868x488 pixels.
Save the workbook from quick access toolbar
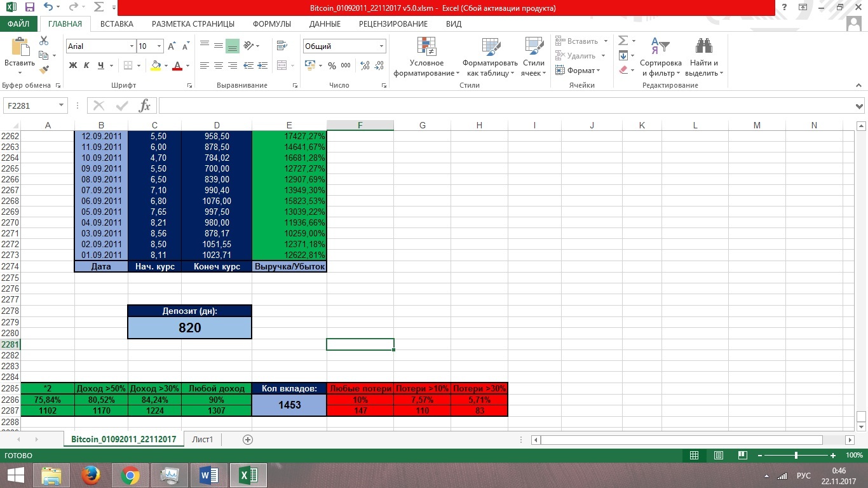tap(30, 8)
